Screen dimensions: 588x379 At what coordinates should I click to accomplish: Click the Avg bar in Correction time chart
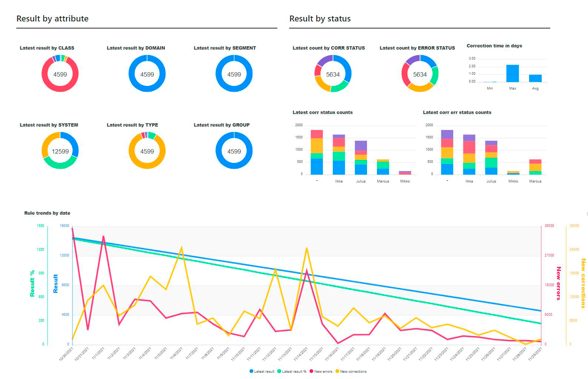535,78
